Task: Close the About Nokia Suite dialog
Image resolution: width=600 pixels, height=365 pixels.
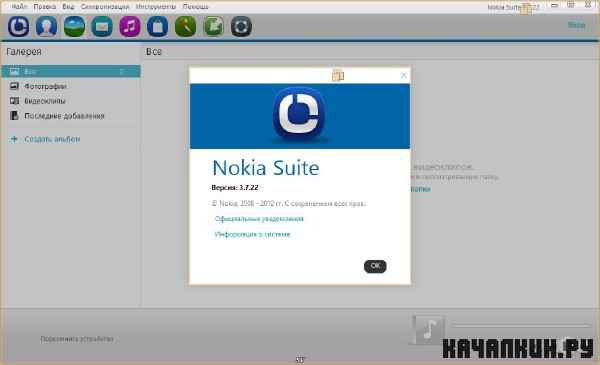Action: pyautogui.click(x=404, y=75)
